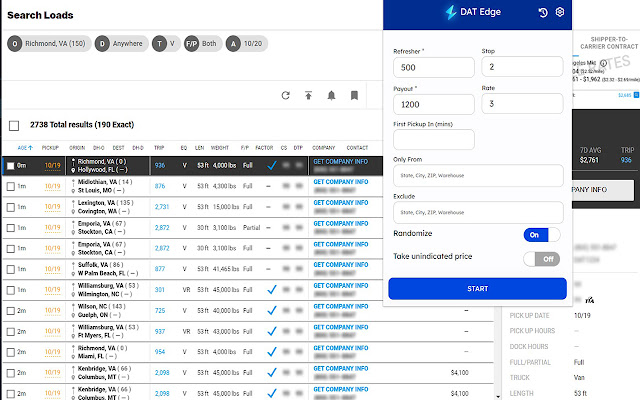Click the Payout input field
This screenshot has height=400, width=640.
(434, 104)
